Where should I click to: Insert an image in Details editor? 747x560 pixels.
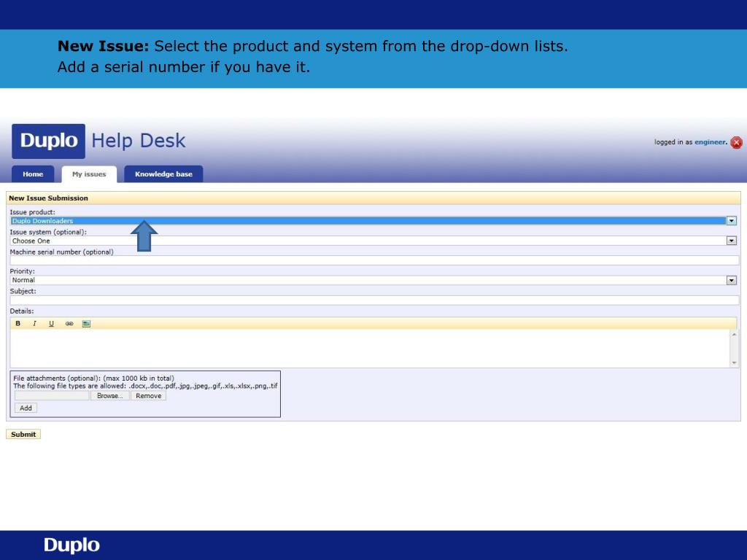pos(86,323)
